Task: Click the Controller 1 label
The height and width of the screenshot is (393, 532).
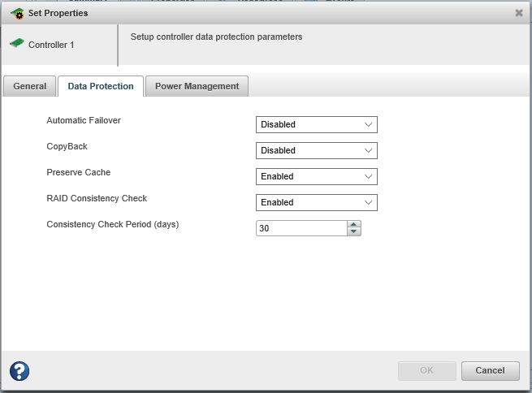Action: coord(51,45)
